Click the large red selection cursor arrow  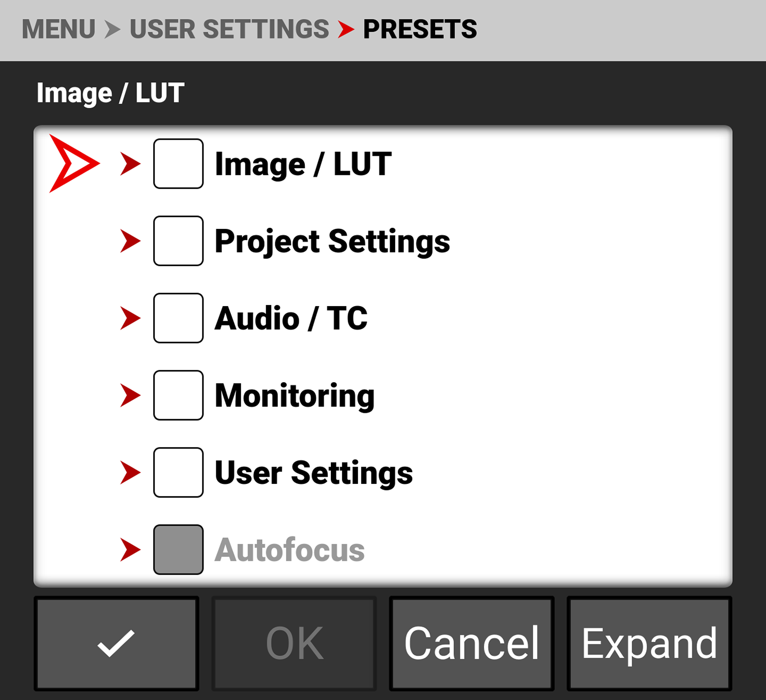coord(73,164)
